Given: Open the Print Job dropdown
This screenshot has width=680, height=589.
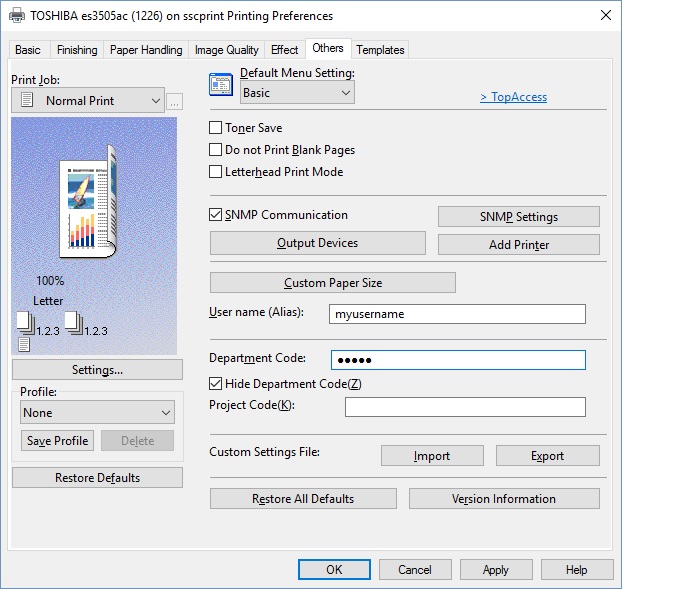Looking at the screenshot, I should point(88,101).
